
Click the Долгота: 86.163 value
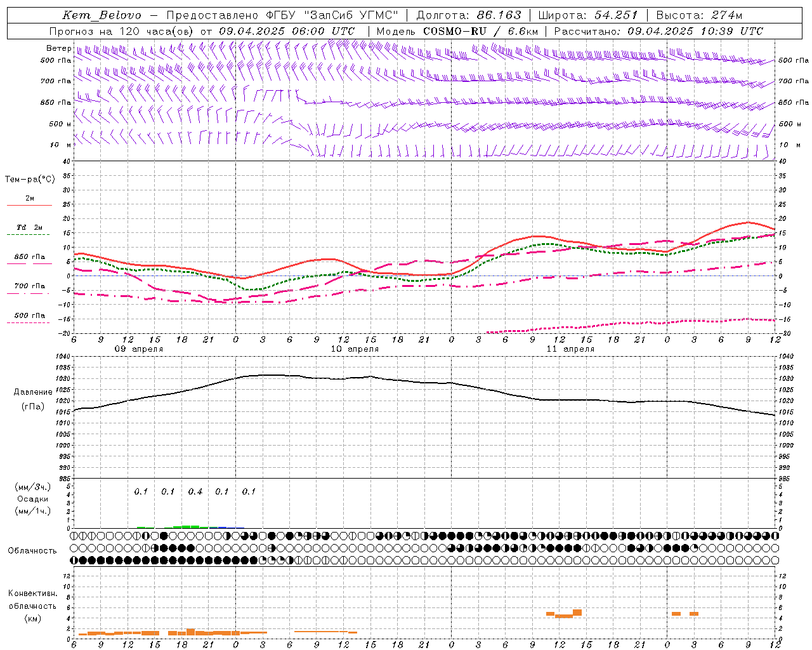pyautogui.click(x=468, y=16)
